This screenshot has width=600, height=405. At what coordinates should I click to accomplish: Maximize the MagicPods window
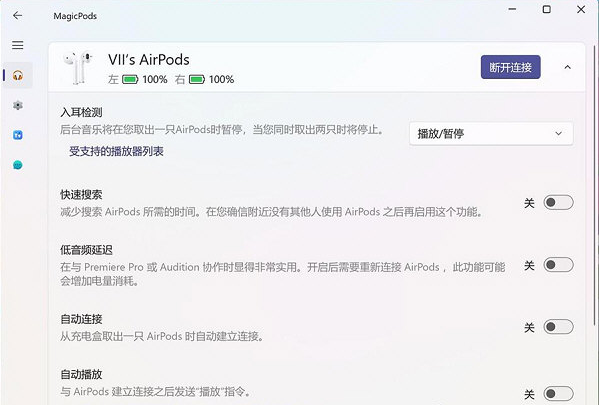point(547,9)
